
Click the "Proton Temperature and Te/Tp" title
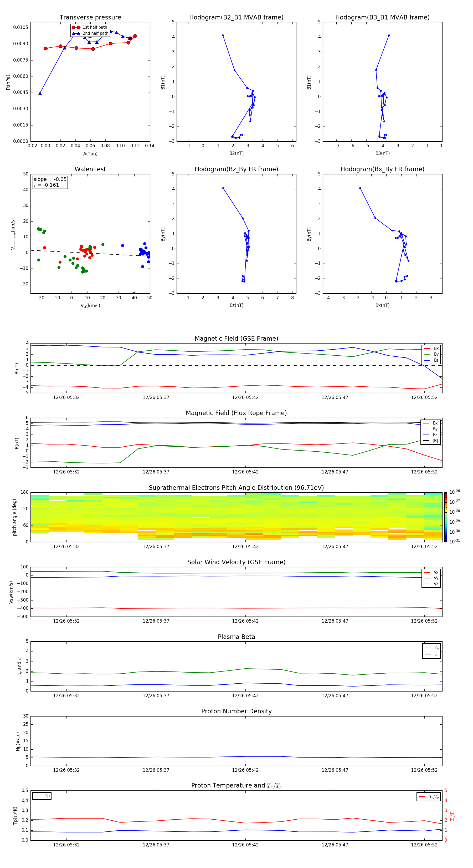click(236, 786)
